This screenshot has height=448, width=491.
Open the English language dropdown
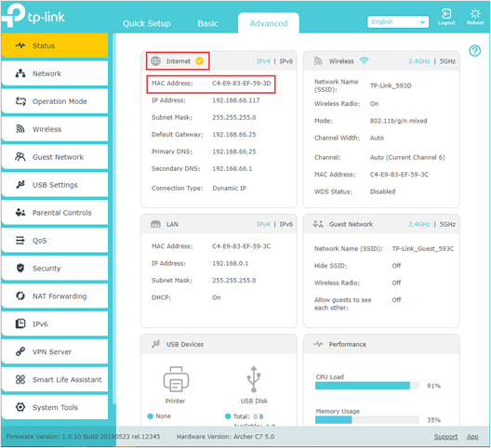pos(398,22)
